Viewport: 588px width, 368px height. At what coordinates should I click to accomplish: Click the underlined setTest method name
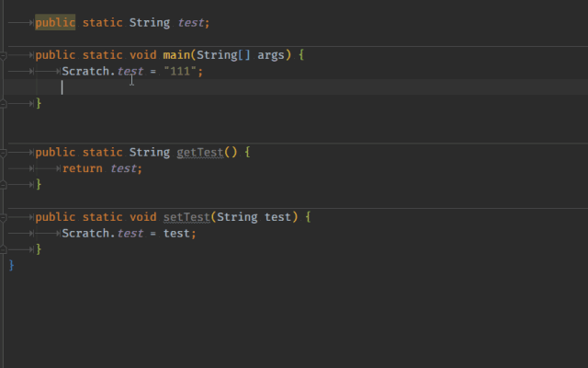187,217
